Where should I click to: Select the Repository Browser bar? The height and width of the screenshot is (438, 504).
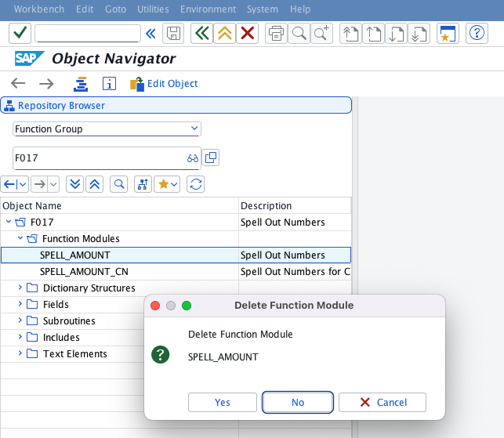(x=176, y=105)
